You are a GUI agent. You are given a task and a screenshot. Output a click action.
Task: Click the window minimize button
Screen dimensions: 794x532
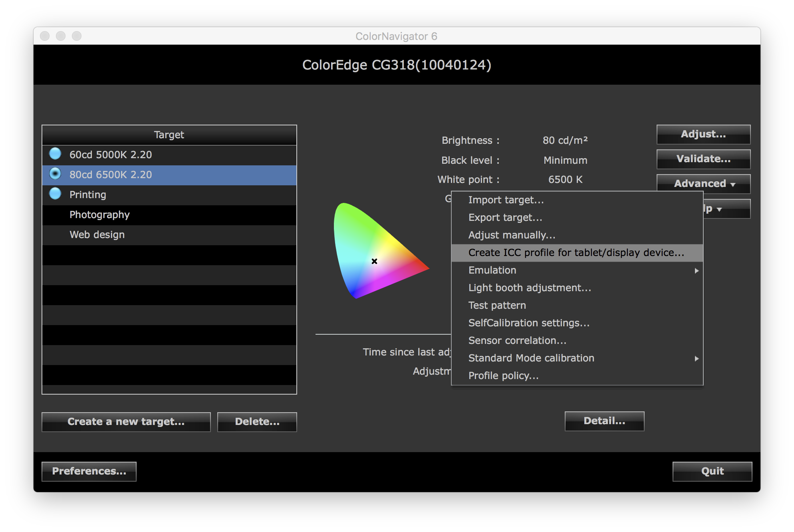coord(61,36)
